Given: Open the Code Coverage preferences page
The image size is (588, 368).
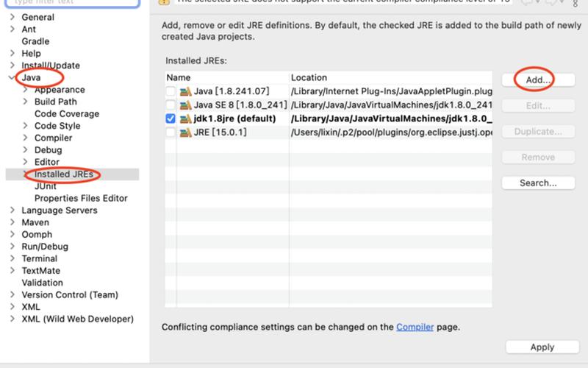Looking at the screenshot, I should click(x=67, y=113).
